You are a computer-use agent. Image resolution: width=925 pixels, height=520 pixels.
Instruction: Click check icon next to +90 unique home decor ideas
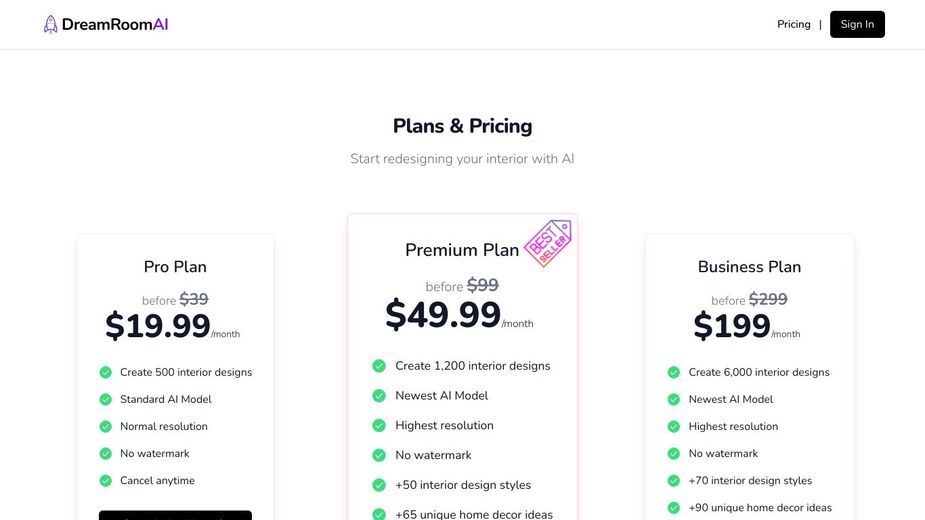pos(674,508)
